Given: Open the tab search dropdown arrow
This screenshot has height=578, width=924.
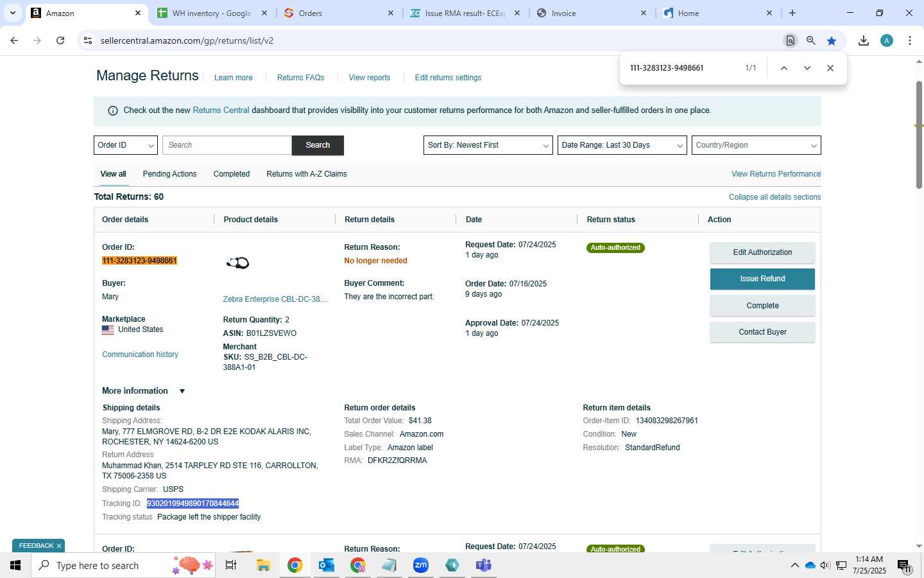Looking at the screenshot, I should coord(12,13).
